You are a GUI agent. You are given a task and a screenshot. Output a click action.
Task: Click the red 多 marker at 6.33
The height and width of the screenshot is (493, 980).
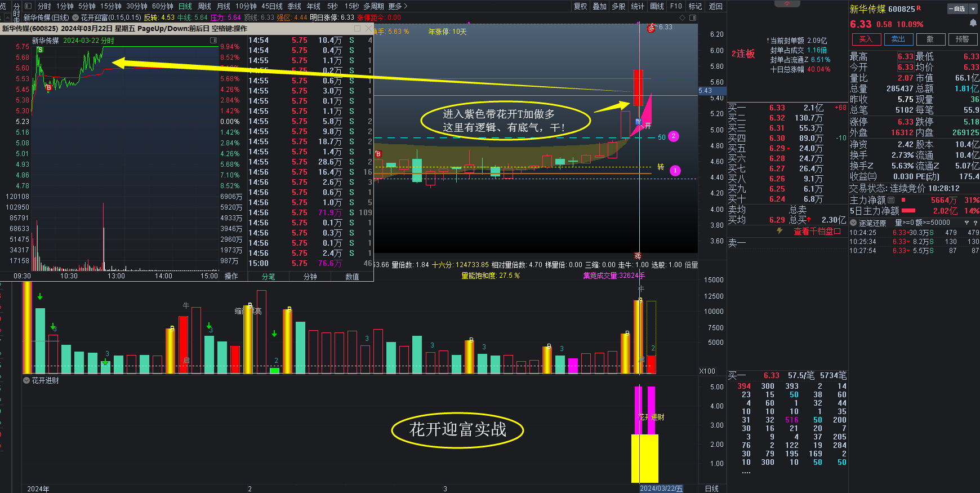point(651,28)
